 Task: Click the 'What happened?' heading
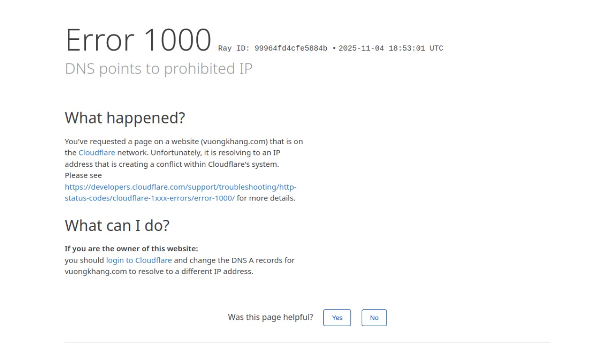[x=125, y=118]
